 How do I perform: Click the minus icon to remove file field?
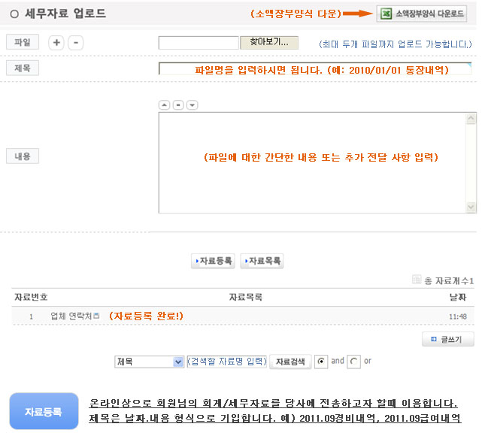click(x=75, y=43)
